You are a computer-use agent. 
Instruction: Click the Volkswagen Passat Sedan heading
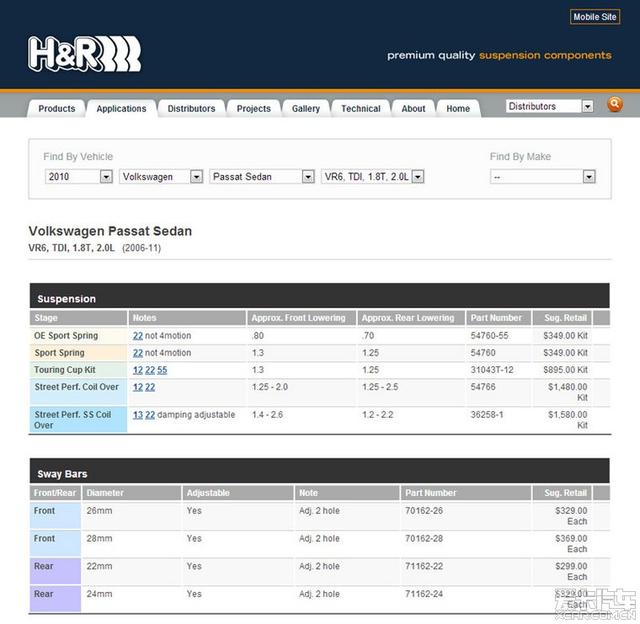pos(110,231)
